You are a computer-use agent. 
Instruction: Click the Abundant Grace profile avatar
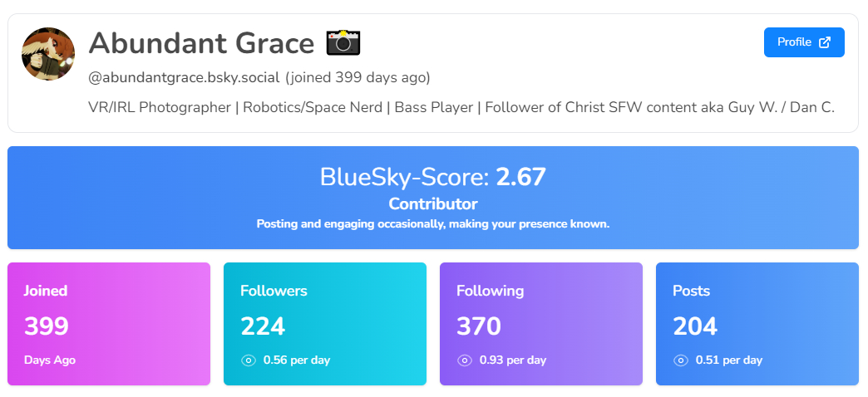[x=48, y=54]
